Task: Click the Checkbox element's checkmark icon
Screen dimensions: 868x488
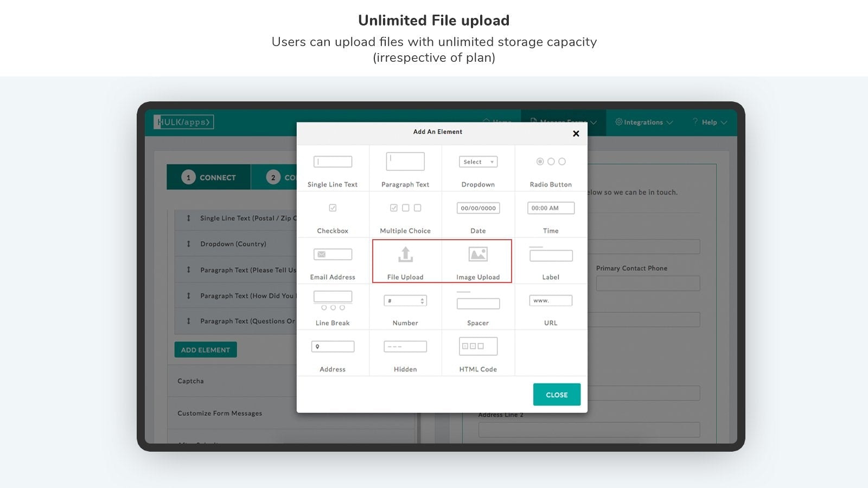Action: pyautogui.click(x=333, y=208)
